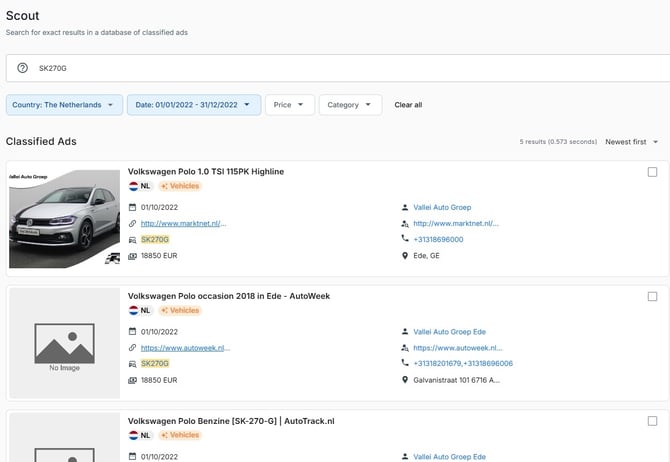Image resolution: width=670 pixels, height=462 pixels.
Task: Click Clear all filters
Action: click(408, 105)
